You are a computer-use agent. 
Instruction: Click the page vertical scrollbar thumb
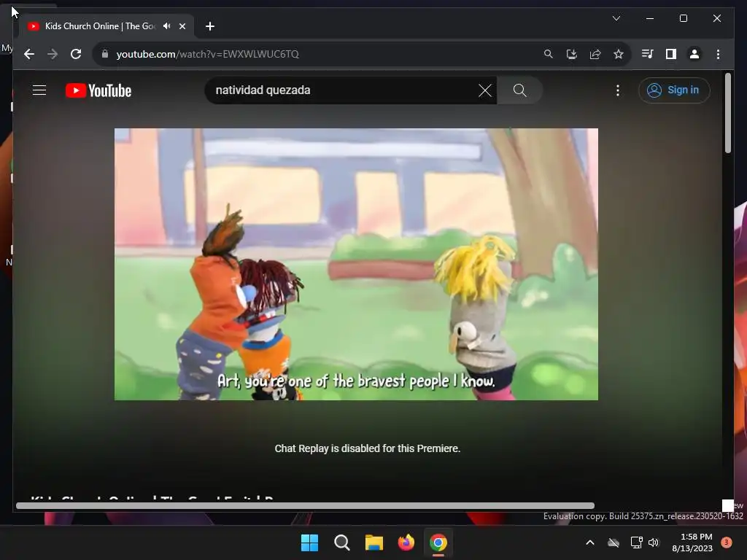point(727,113)
